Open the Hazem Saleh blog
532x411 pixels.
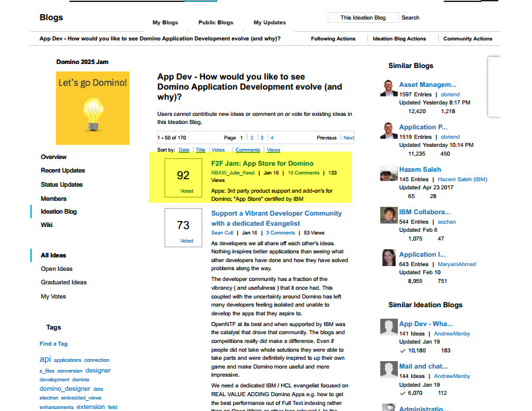point(420,170)
